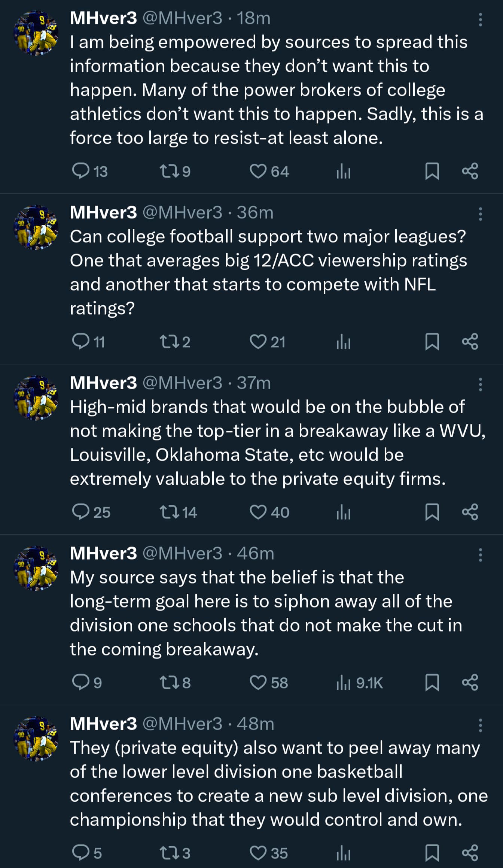
Task: Open more options on the 37m tweet
Action: [x=480, y=384]
